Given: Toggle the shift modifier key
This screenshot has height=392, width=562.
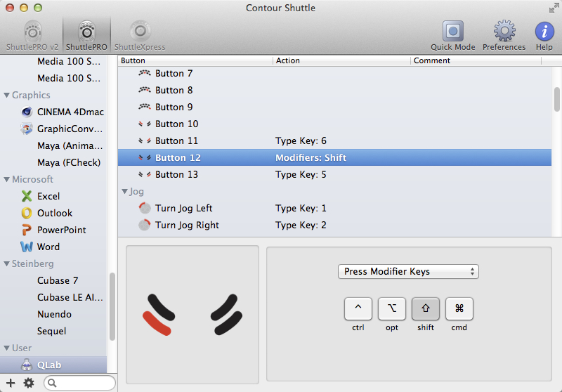Looking at the screenshot, I should [426, 308].
